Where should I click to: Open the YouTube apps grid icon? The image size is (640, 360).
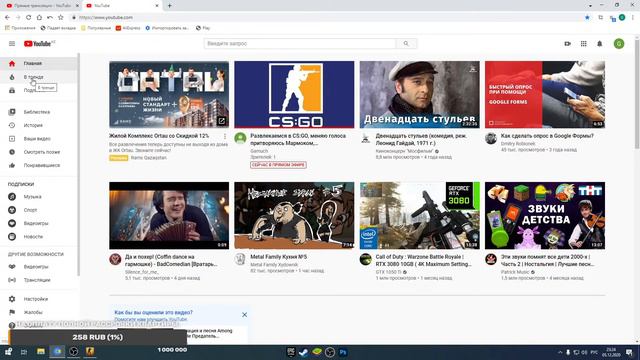(x=584, y=44)
